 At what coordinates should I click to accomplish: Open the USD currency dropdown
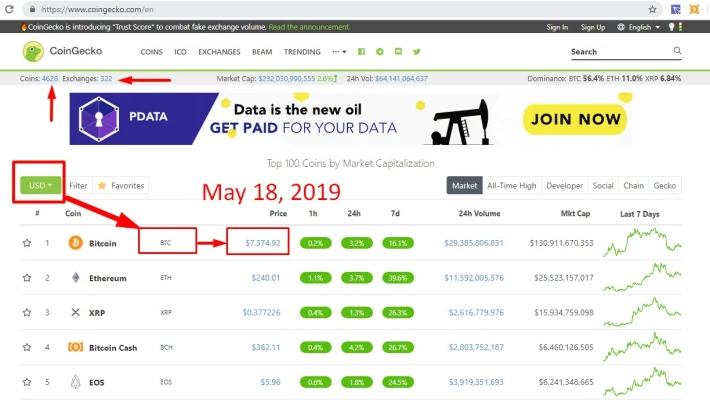click(x=40, y=185)
